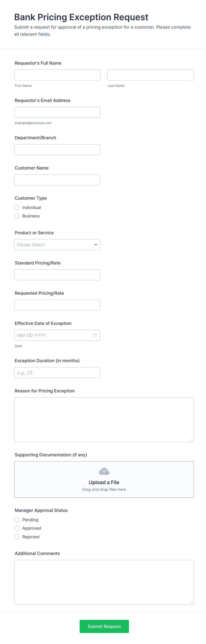Select the Standard Pricing/Rate field

click(x=57, y=275)
